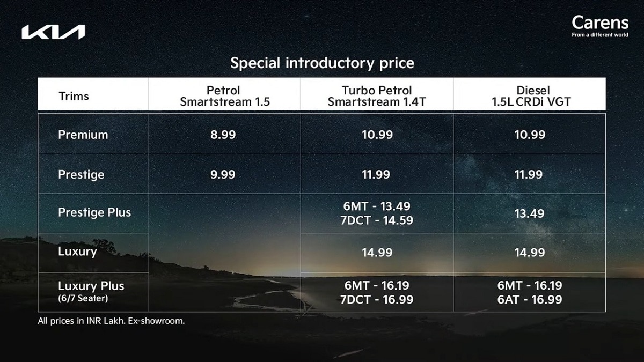Click the 8.99 Premium petrol price
Image resolution: width=644 pixels, height=362 pixels.
pyautogui.click(x=223, y=135)
